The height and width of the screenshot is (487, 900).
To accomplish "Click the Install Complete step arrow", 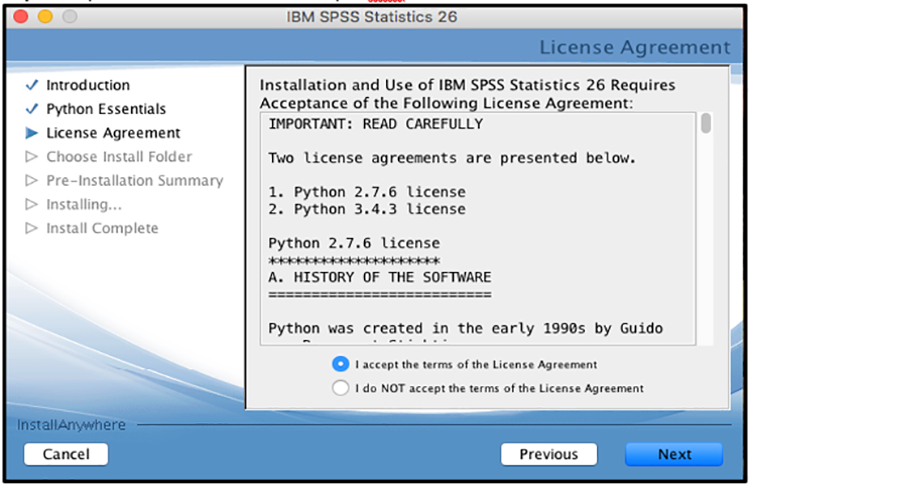I will coord(32,228).
